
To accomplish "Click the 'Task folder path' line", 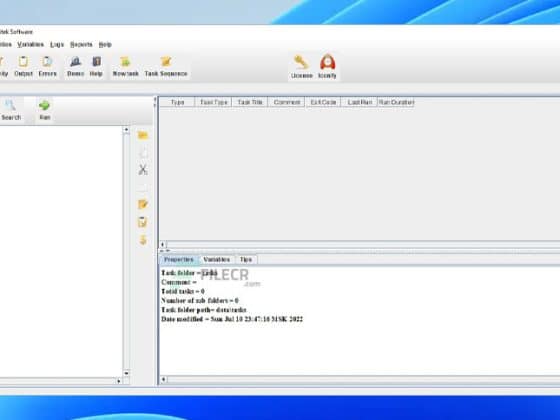I will coord(204,310).
